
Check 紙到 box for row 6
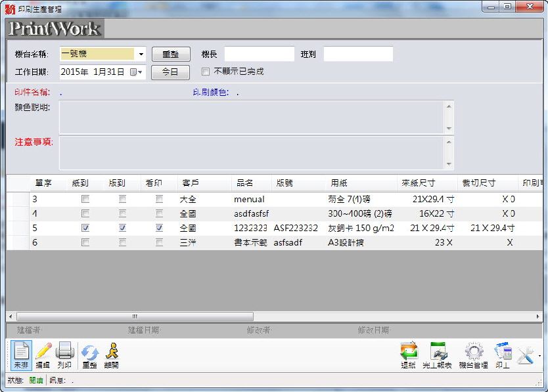click(x=85, y=242)
